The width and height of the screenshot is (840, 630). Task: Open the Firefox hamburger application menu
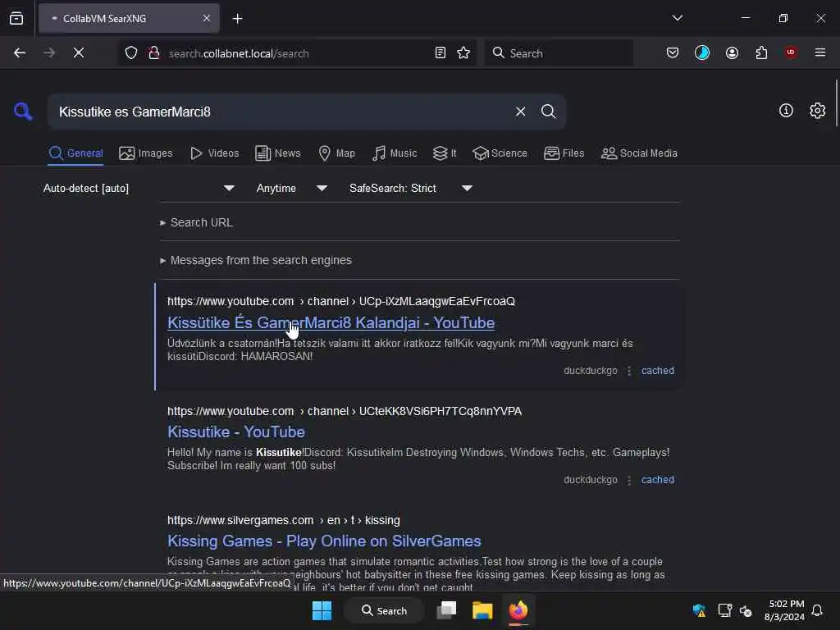click(x=819, y=52)
